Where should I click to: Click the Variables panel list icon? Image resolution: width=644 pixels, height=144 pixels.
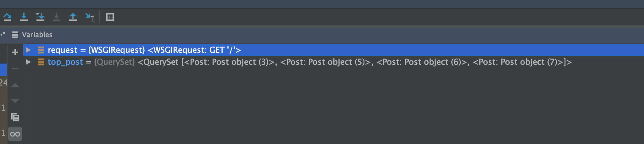pyautogui.click(x=15, y=35)
